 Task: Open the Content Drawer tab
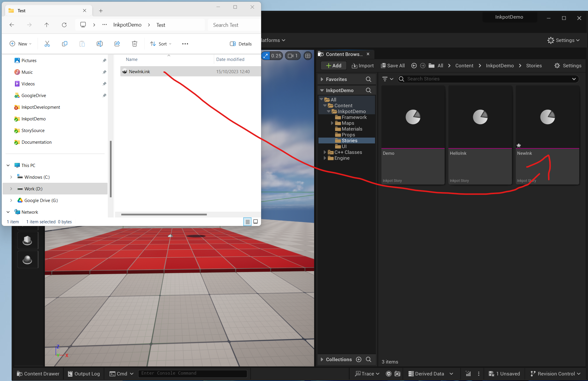[38, 374]
